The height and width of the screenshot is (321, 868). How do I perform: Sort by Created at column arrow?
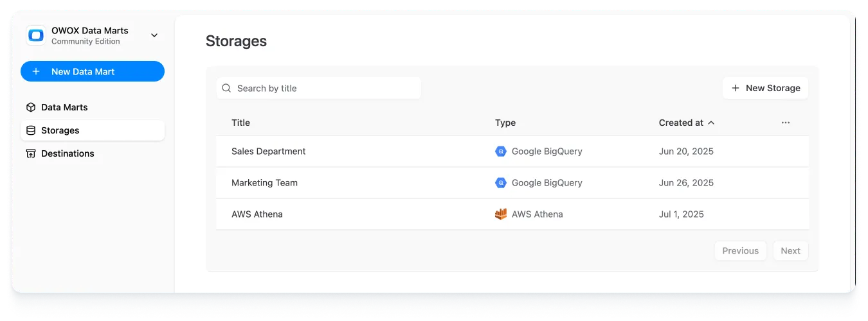pos(711,123)
